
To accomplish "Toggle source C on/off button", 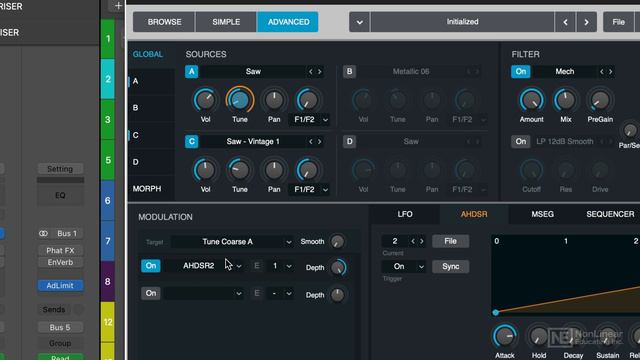I will point(191,142).
